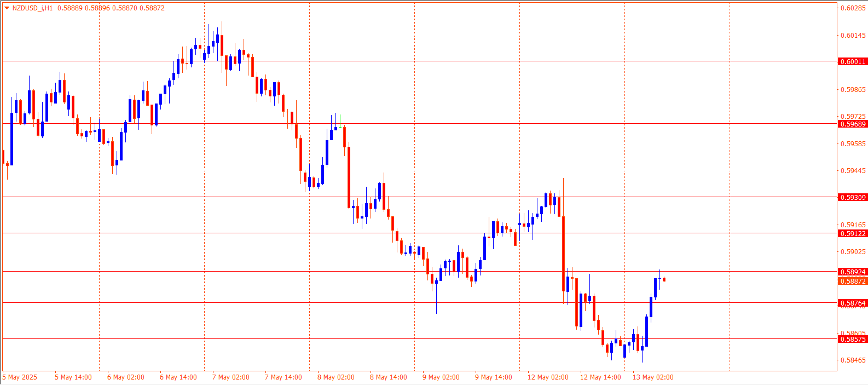
Task: Click the 7 May 02:00 time label
Action: click(x=231, y=377)
